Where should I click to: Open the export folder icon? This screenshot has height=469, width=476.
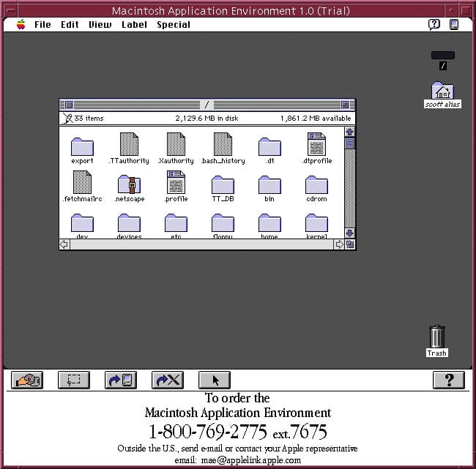pyautogui.click(x=82, y=147)
